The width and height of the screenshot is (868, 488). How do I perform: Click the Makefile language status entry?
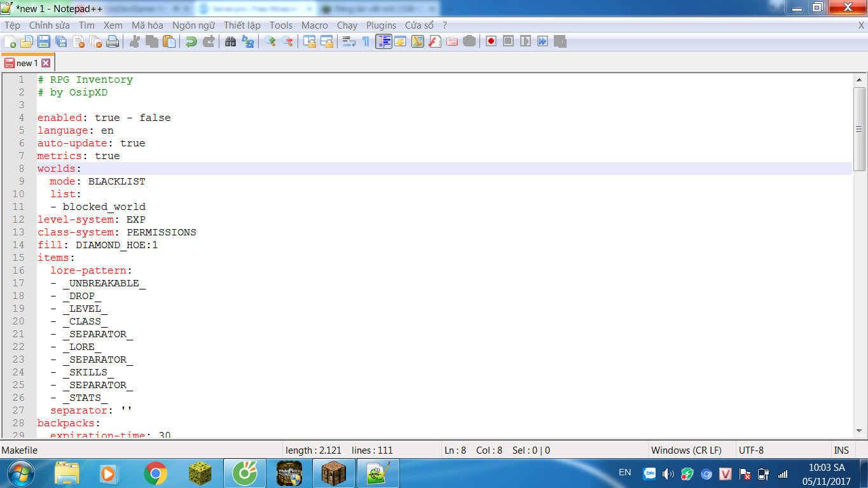pos(20,450)
